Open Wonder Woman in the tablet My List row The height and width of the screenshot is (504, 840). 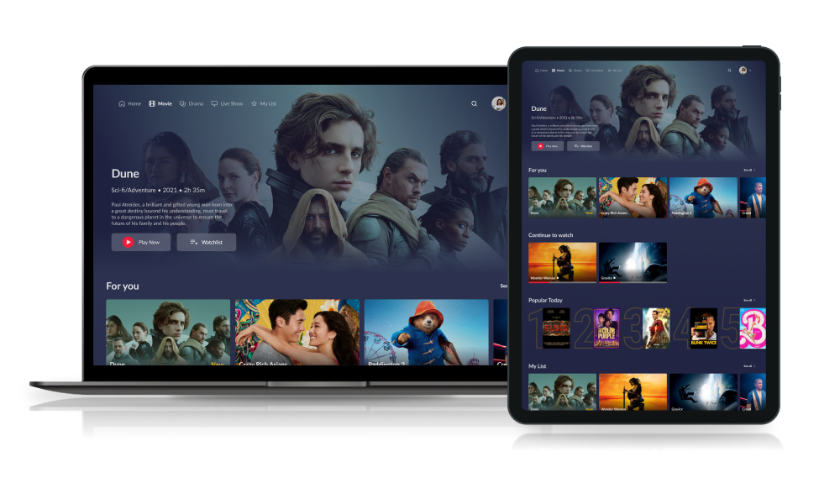[633, 392]
